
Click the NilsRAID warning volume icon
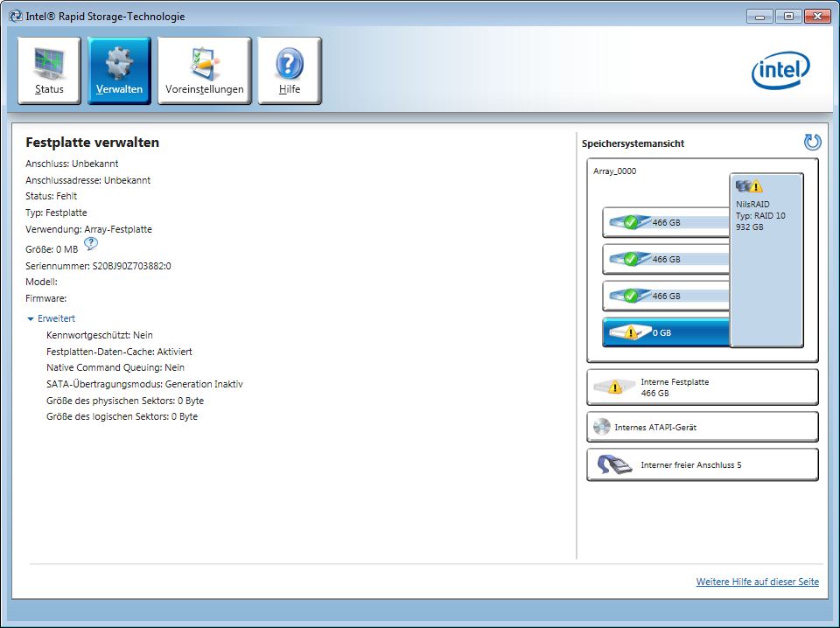coord(749,186)
